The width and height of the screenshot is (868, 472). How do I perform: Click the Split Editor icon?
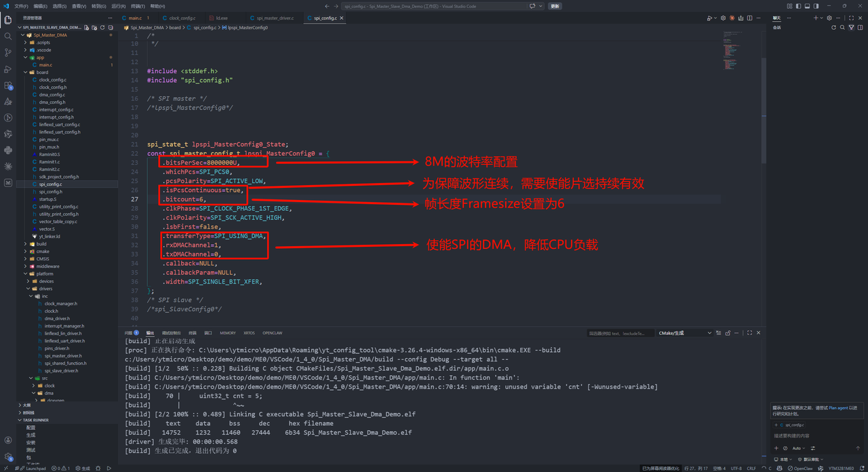pyautogui.click(x=749, y=18)
